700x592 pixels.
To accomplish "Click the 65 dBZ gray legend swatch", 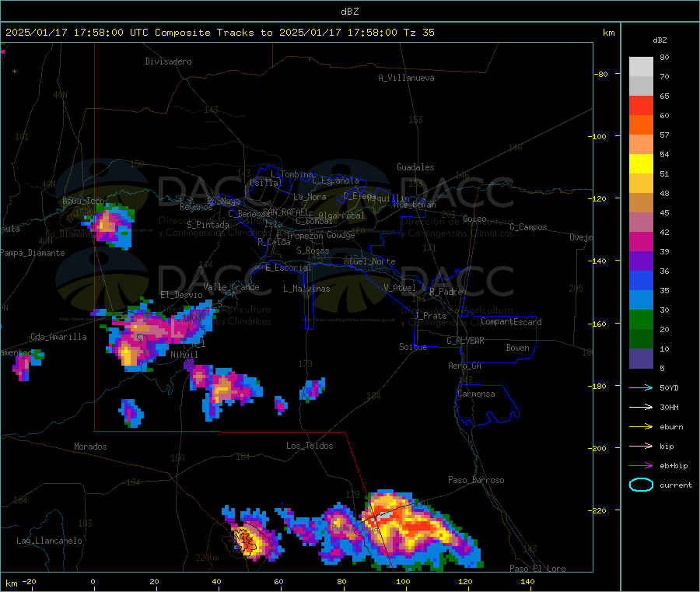I will pos(641,86).
